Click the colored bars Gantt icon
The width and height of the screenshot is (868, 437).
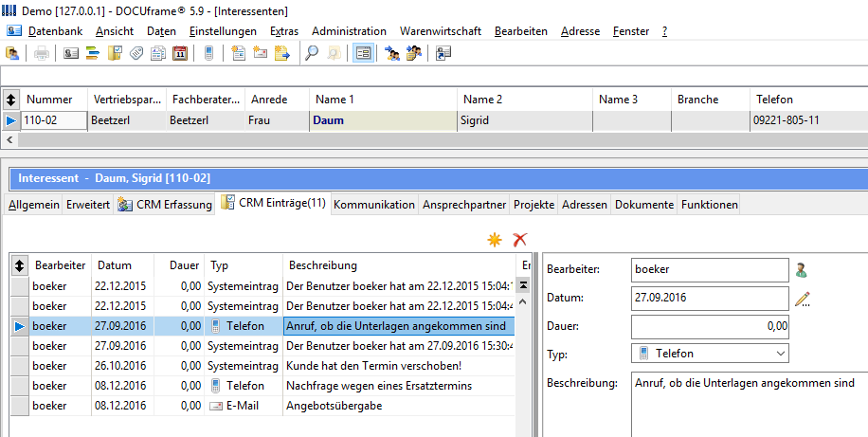[93, 54]
